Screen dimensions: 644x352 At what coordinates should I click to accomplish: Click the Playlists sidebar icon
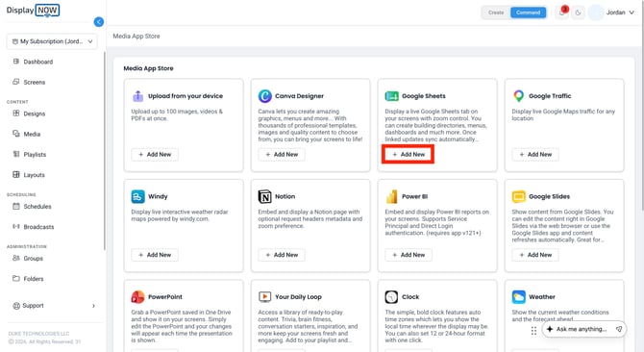(x=16, y=154)
